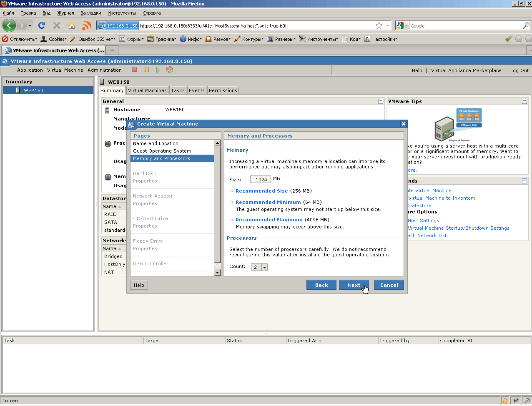This screenshot has height=406, width=532.
Task: Switch to the Permissions tab
Action: click(223, 90)
